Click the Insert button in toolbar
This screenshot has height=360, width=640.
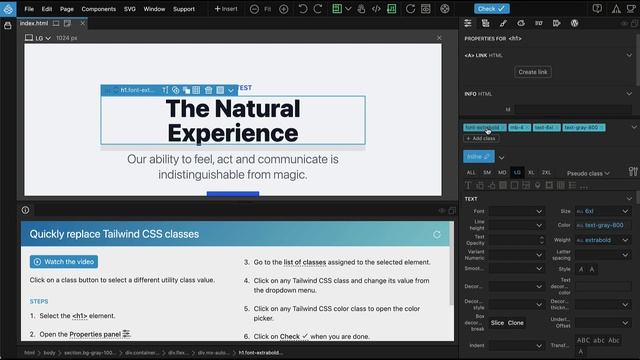(x=226, y=9)
